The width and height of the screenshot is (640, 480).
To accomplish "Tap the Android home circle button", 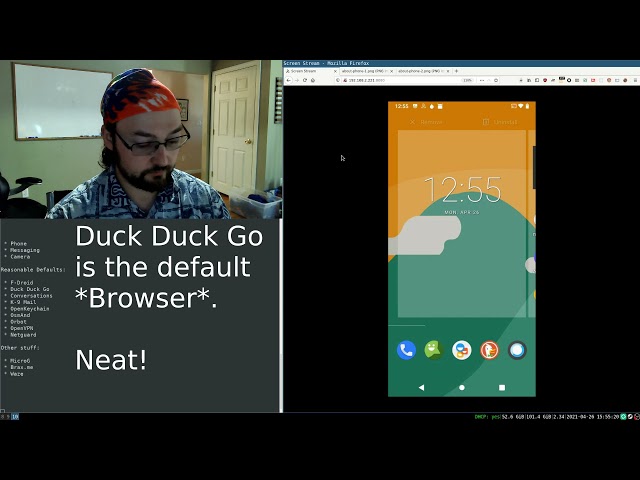I will [462, 387].
